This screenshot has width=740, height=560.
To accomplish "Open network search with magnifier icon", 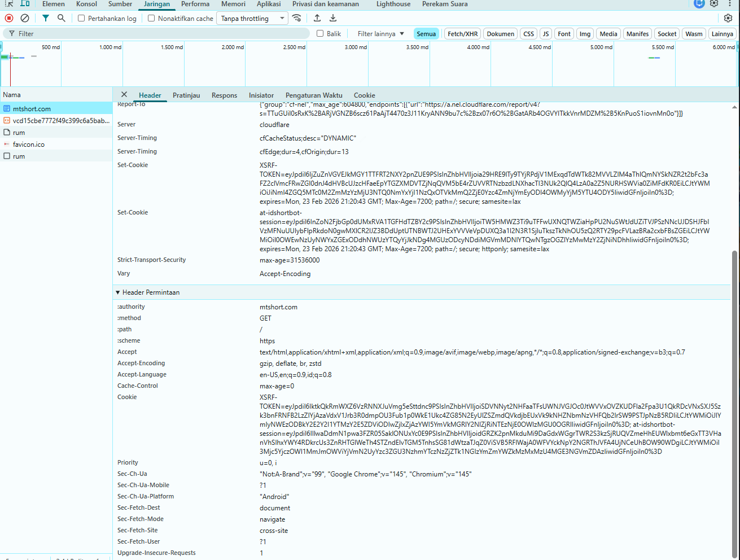I will click(x=62, y=18).
